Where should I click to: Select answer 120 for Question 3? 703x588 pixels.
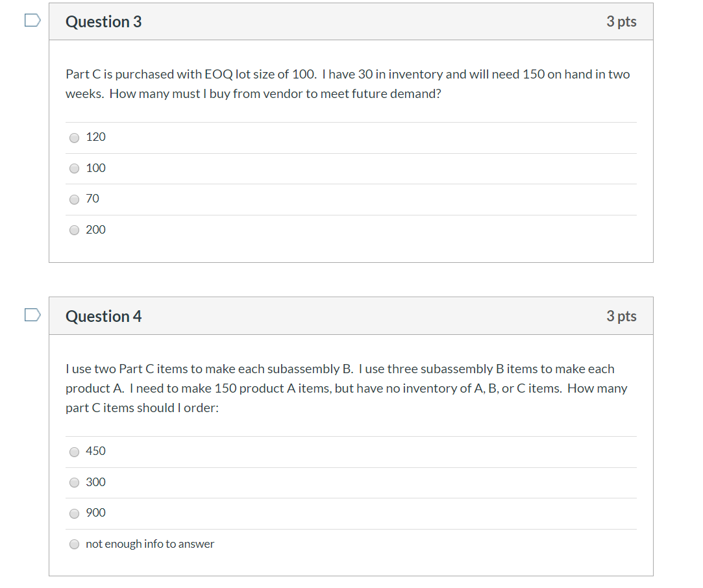[x=74, y=138]
